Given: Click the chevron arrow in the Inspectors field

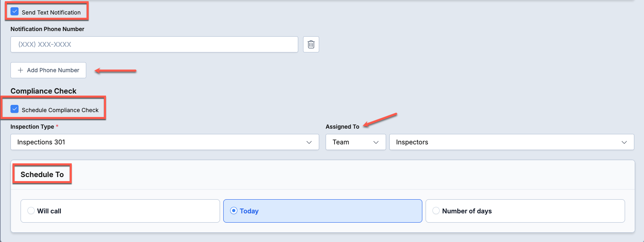Looking at the screenshot, I should pyautogui.click(x=624, y=142).
